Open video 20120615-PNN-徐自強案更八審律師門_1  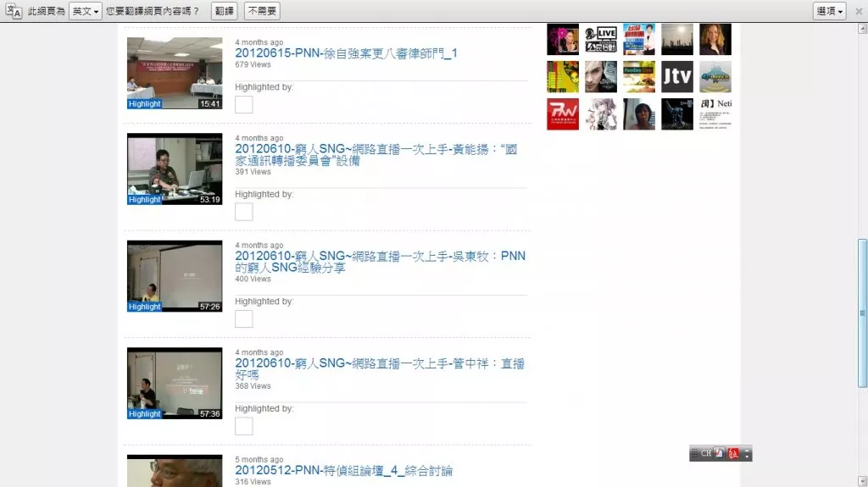pyautogui.click(x=346, y=53)
